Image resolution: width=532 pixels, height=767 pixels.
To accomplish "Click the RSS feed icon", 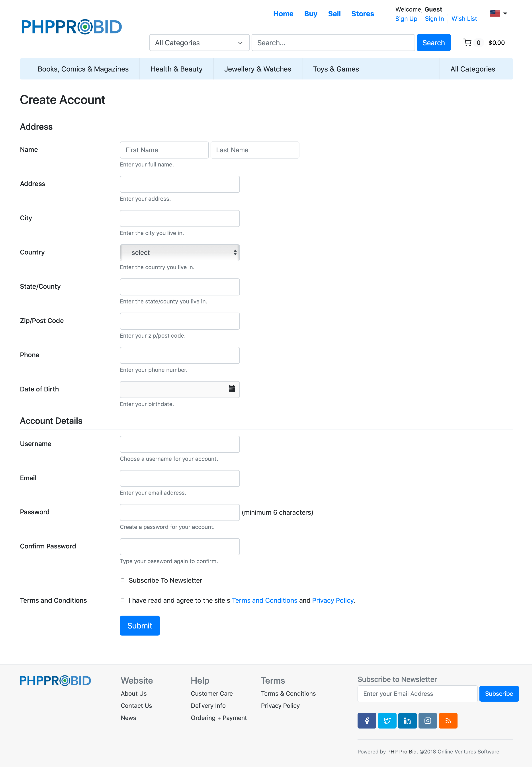I will pos(448,721).
